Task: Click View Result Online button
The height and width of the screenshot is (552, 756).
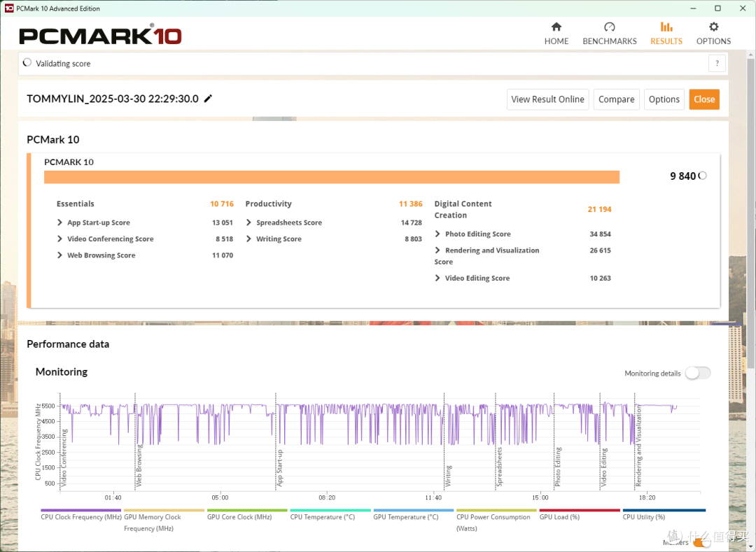Action: [547, 99]
